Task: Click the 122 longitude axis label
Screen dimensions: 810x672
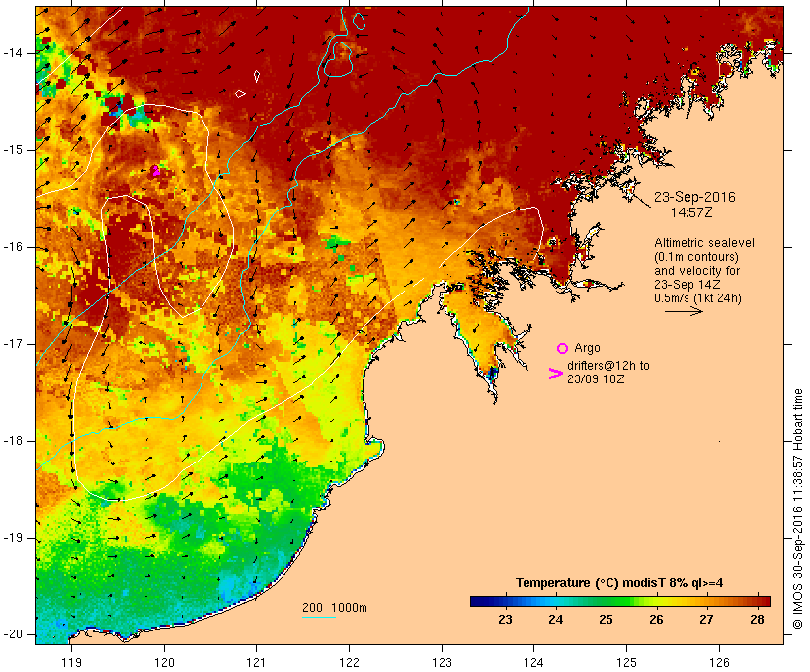Action: coord(350,662)
